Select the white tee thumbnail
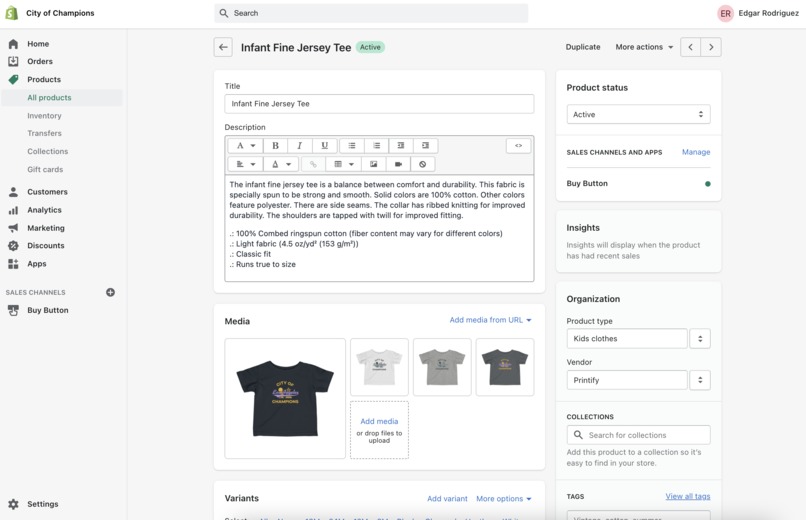Viewport: 806px width, 520px height. (x=379, y=367)
